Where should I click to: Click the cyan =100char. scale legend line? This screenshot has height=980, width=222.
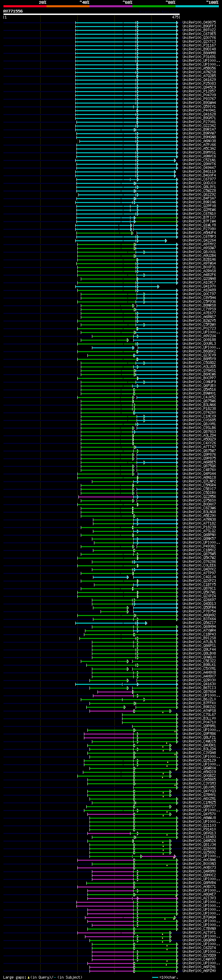point(155,977)
